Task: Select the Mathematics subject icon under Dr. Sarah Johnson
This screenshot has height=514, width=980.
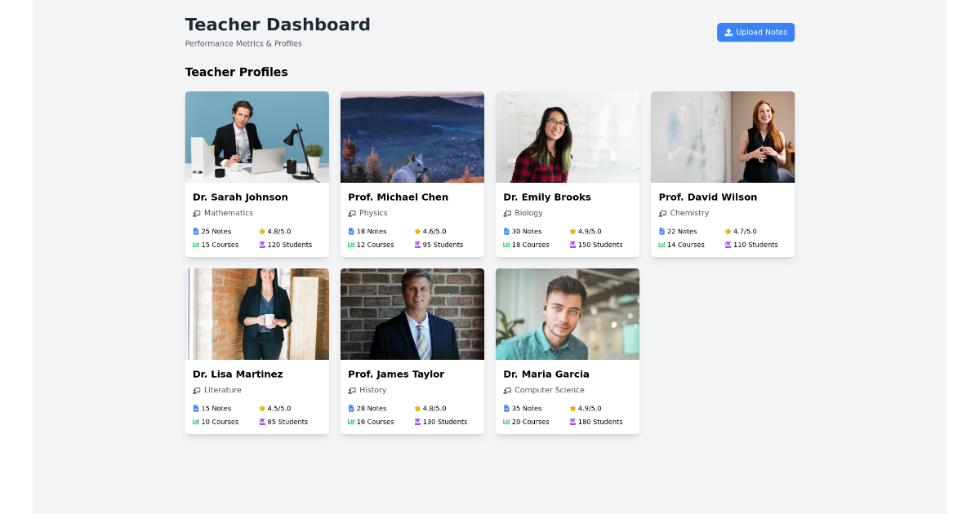Action: click(195, 213)
